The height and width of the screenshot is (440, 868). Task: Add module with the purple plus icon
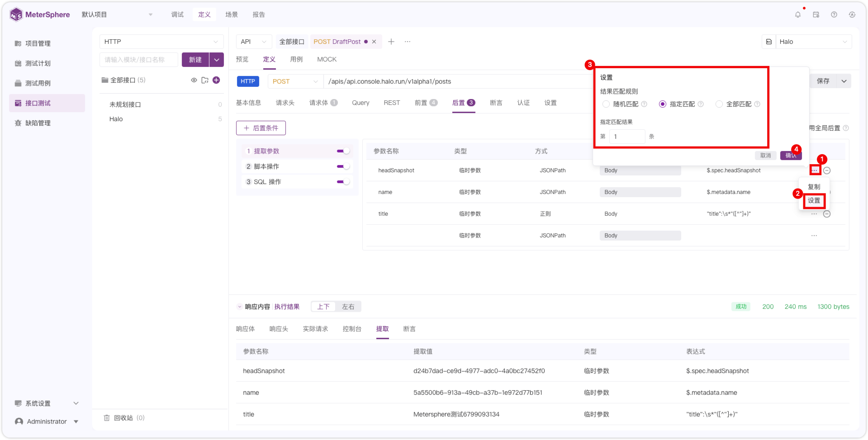point(216,80)
